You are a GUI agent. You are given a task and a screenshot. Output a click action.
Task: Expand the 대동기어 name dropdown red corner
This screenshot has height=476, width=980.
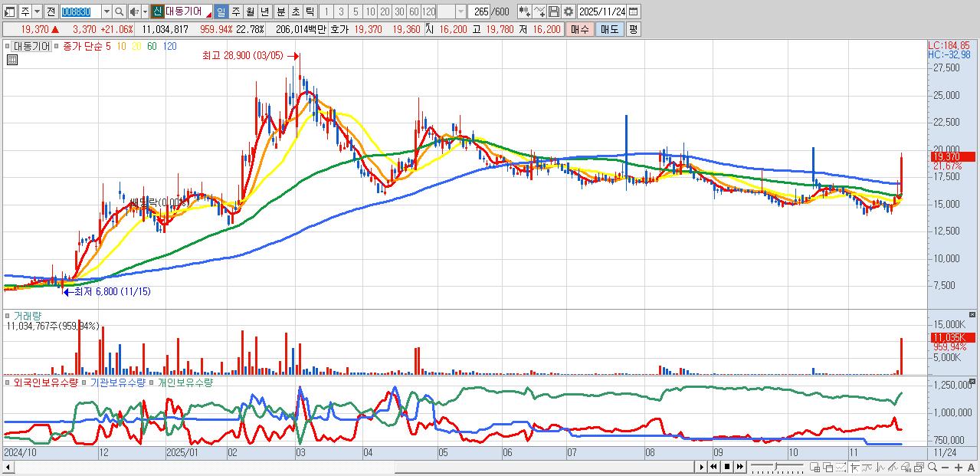(209, 15)
